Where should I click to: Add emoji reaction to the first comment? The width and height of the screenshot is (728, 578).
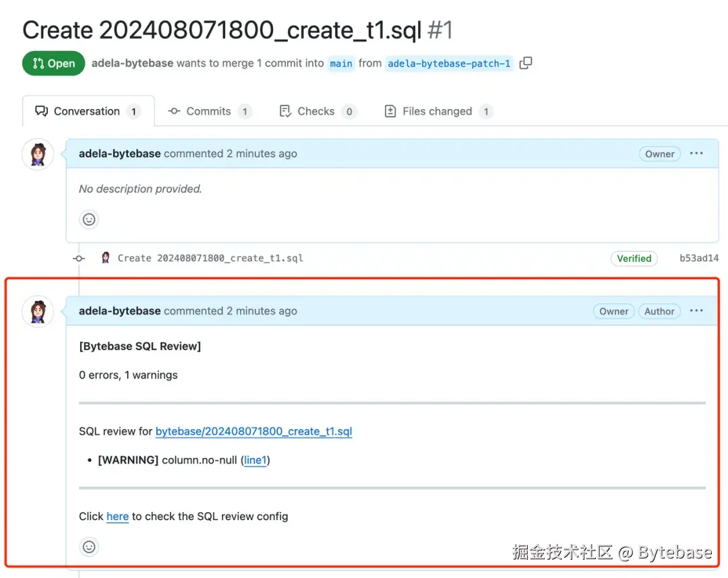pos(89,220)
